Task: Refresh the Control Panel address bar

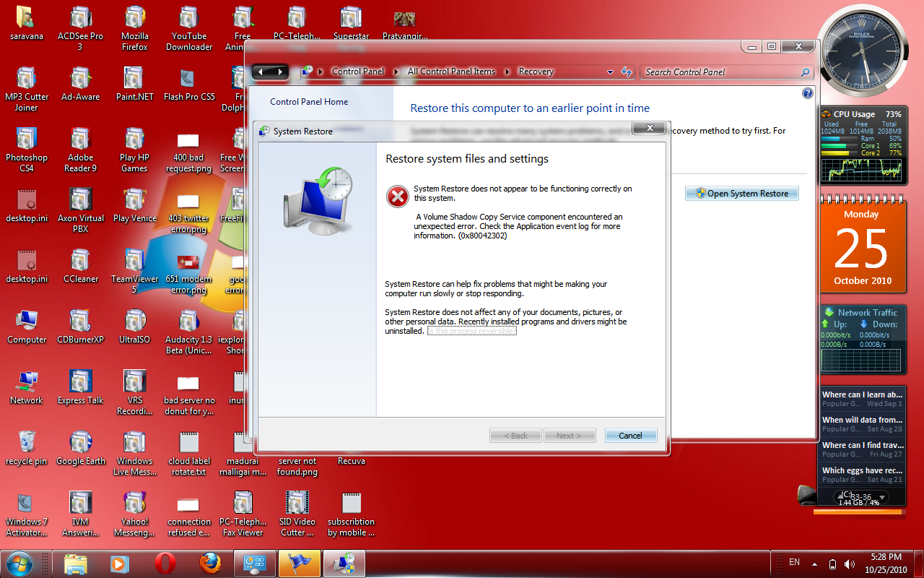Action: click(627, 72)
